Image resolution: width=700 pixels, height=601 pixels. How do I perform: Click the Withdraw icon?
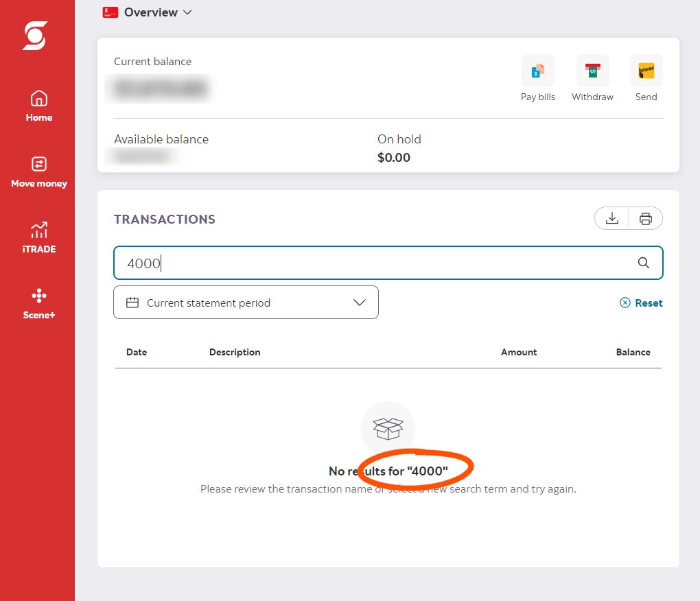pos(592,71)
